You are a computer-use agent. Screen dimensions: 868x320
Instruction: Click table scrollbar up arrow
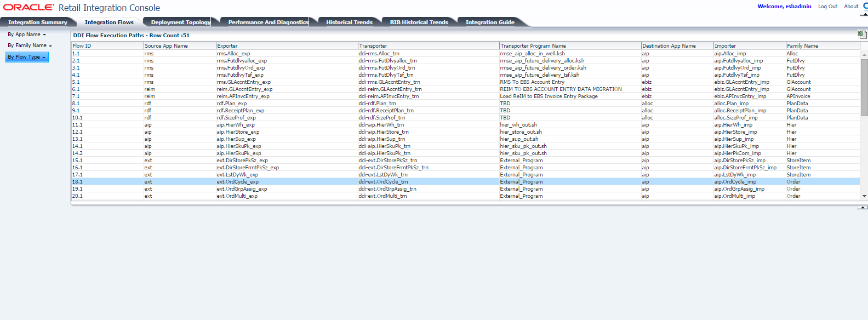[x=864, y=55]
